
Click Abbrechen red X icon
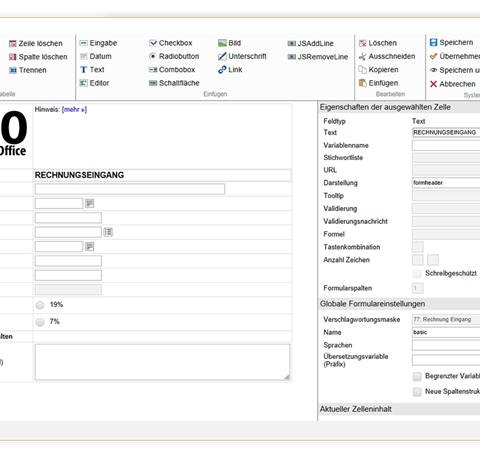(433, 84)
